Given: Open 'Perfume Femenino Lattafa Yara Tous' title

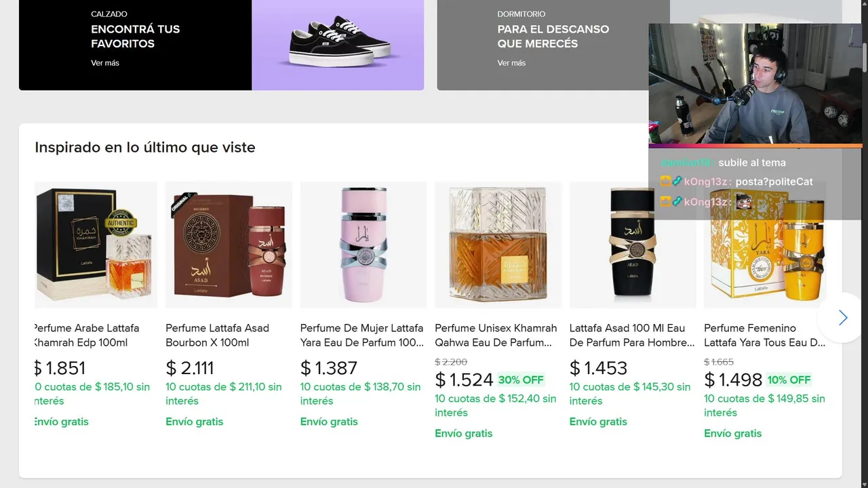Looking at the screenshot, I should pyautogui.click(x=764, y=335).
